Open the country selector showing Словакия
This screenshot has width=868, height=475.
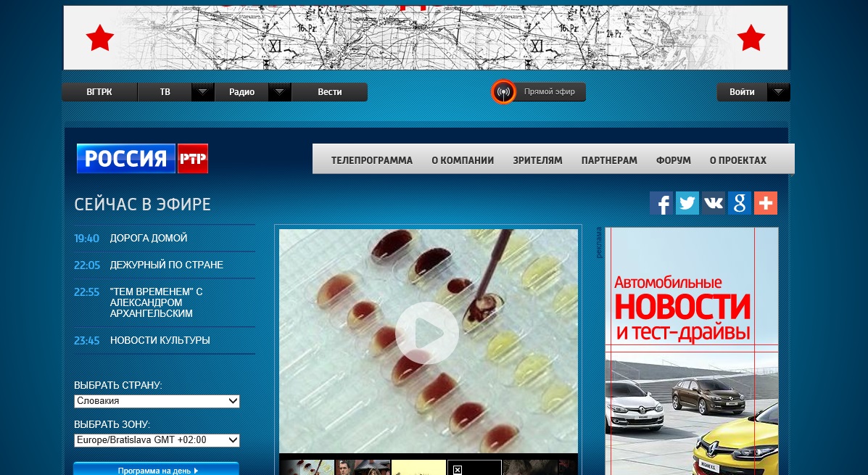coord(157,401)
